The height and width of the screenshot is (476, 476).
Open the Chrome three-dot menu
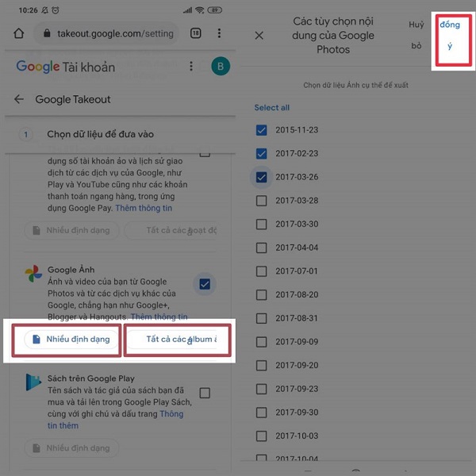click(219, 33)
